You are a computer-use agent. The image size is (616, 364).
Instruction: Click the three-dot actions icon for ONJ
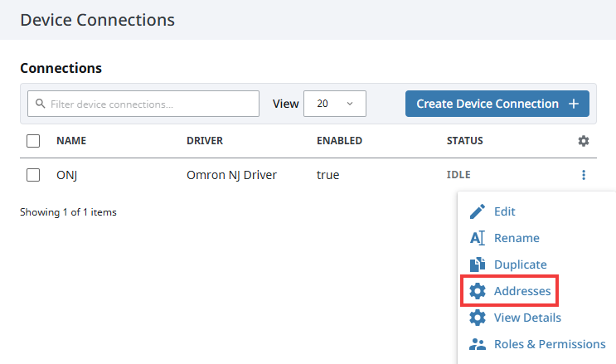[x=584, y=175]
